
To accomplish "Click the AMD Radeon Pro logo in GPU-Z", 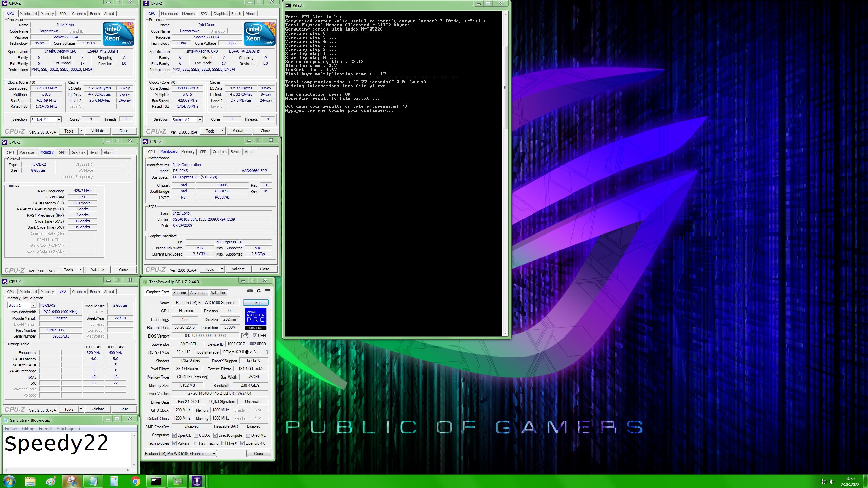I will [256, 319].
